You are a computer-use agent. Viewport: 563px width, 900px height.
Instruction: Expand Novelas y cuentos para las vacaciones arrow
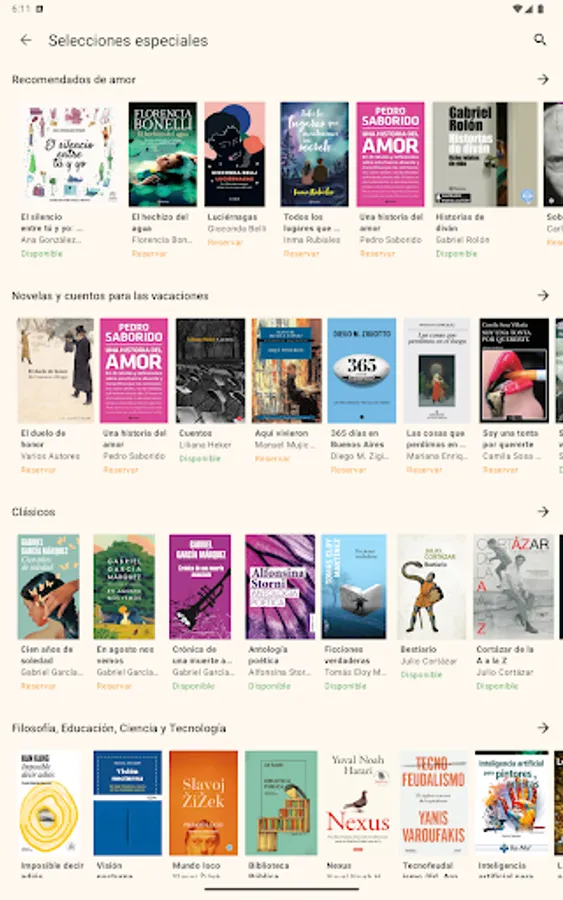(x=543, y=296)
